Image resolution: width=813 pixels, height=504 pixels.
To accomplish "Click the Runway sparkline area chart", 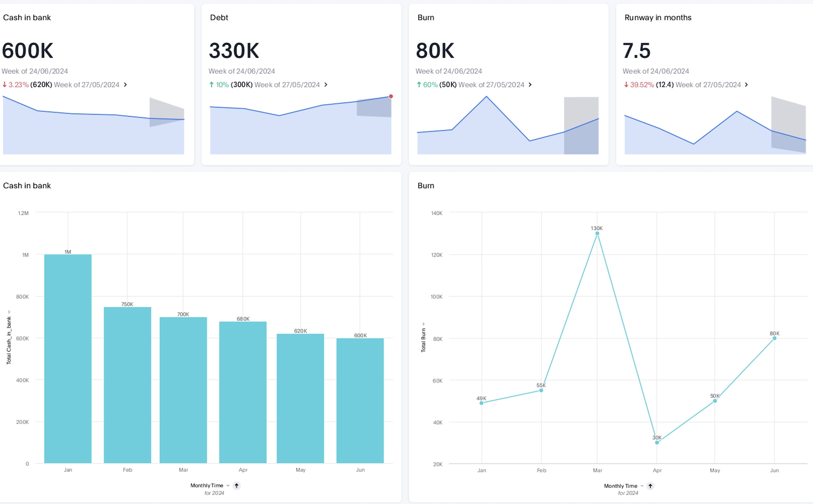I will pos(715,125).
